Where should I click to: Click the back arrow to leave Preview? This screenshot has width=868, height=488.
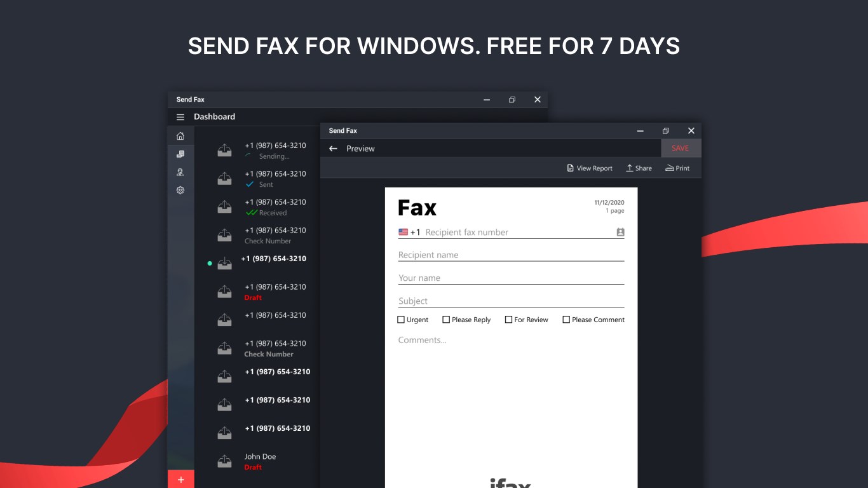point(333,148)
